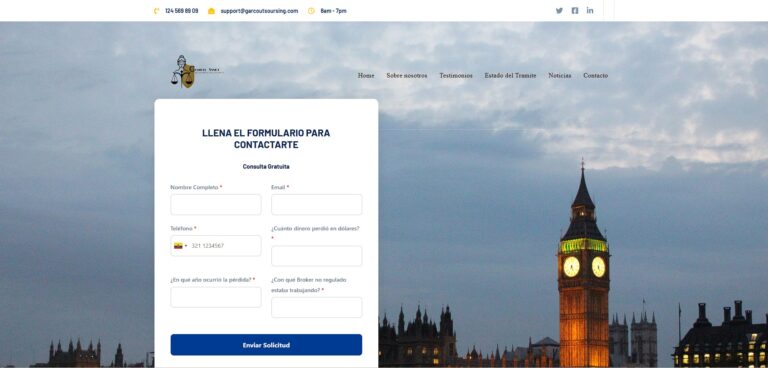
Task: Go to Home menu item
Action: (366, 75)
